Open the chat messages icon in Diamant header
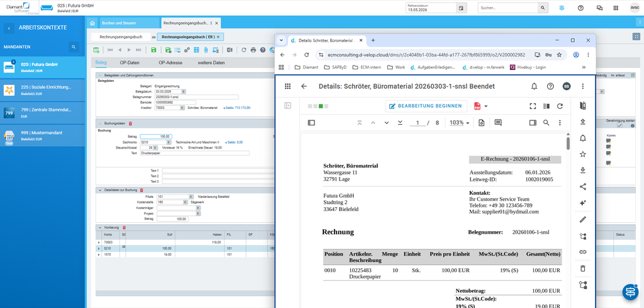 pyautogui.click(x=599, y=8)
